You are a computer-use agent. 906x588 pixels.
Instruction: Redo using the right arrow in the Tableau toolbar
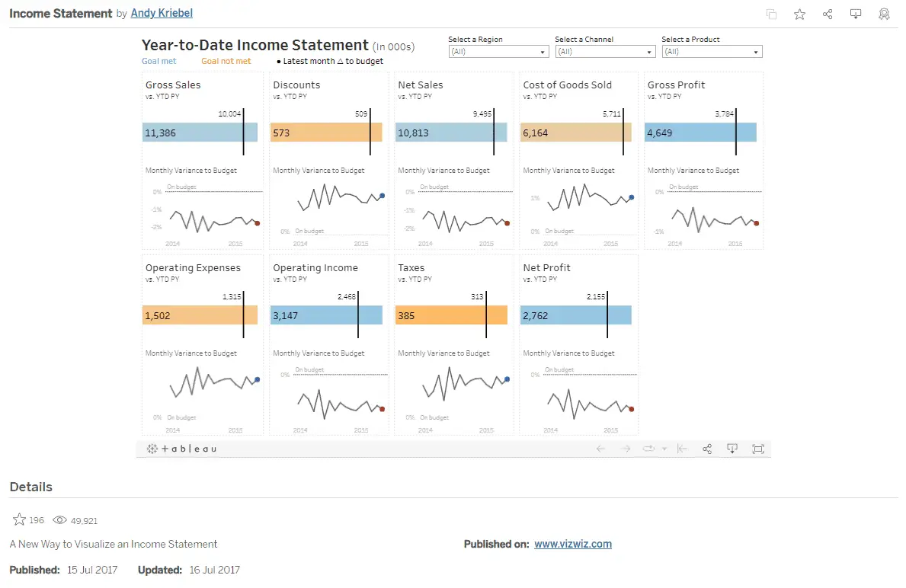coord(624,449)
